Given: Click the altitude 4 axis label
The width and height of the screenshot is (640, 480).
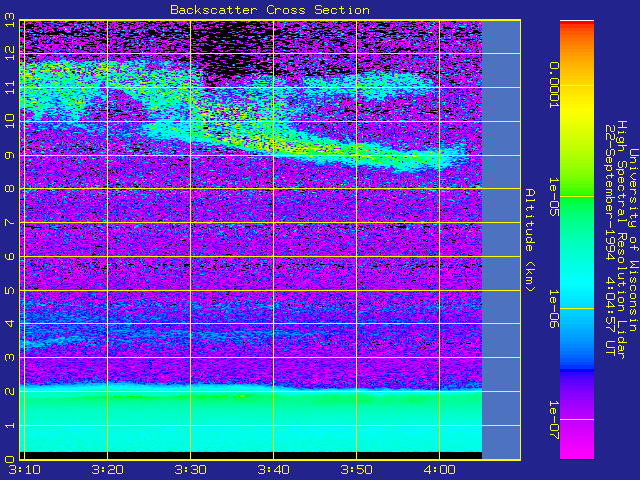Looking at the screenshot, I should (10, 324).
